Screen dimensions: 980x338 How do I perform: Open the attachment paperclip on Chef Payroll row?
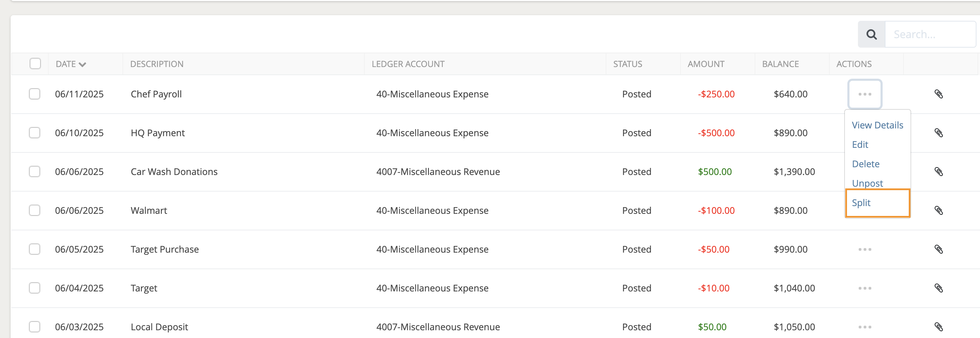point(940,94)
